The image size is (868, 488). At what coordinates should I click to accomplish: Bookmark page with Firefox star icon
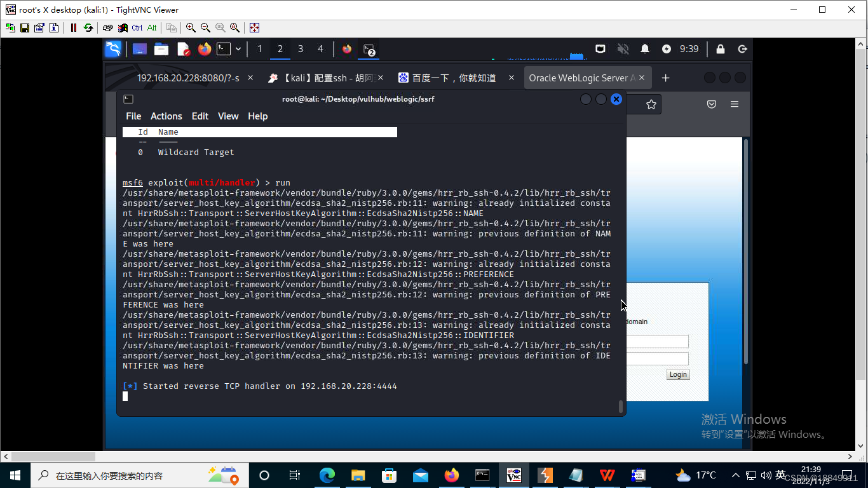tap(651, 104)
